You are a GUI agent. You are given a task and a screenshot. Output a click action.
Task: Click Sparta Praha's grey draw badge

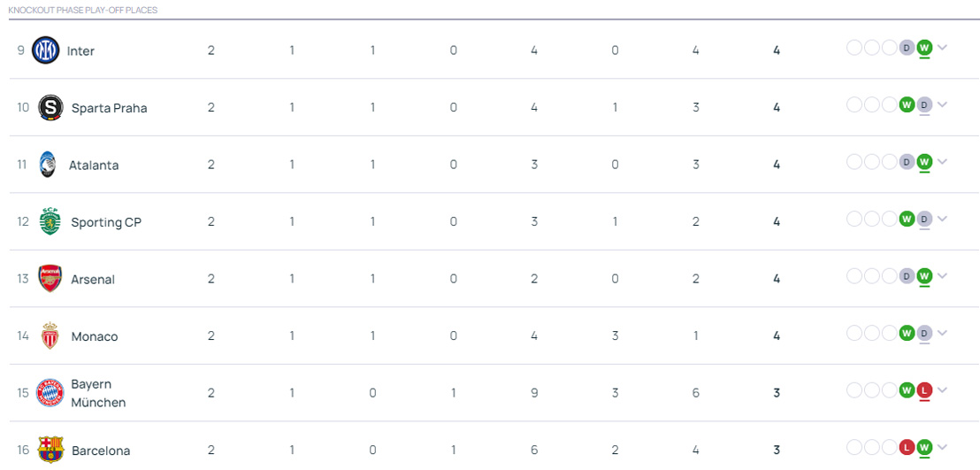coord(924,104)
